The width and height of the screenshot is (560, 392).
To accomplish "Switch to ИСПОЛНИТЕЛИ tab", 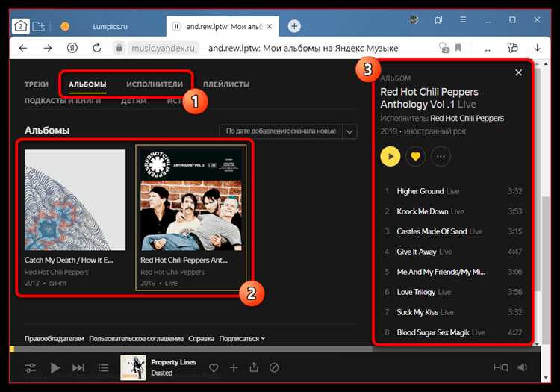I will [x=155, y=84].
